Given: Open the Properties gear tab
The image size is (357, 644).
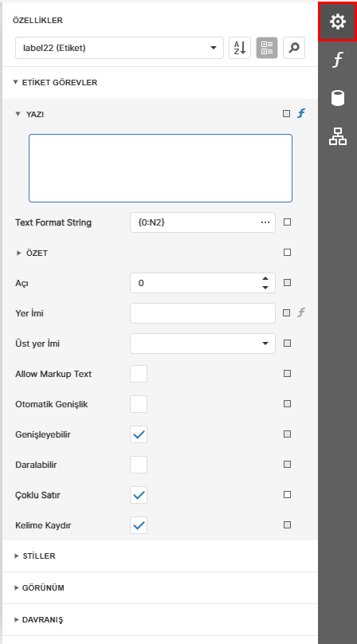Looking at the screenshot, I should [x=337, y=22].
